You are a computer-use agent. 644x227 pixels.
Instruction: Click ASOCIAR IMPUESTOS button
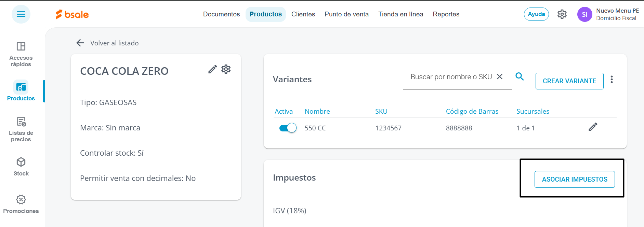575,180
